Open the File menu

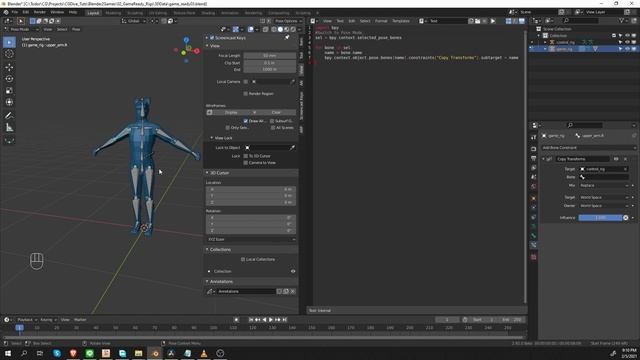click(15, 12)
